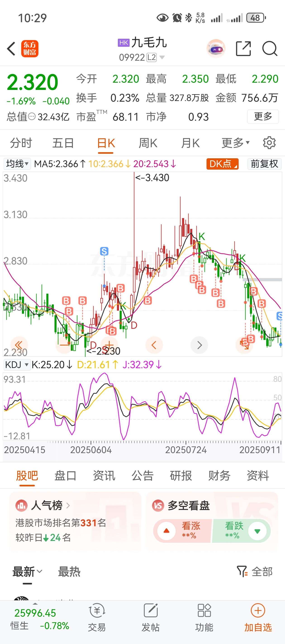Tap the share icon
The image size is (285, 644).
243,48
